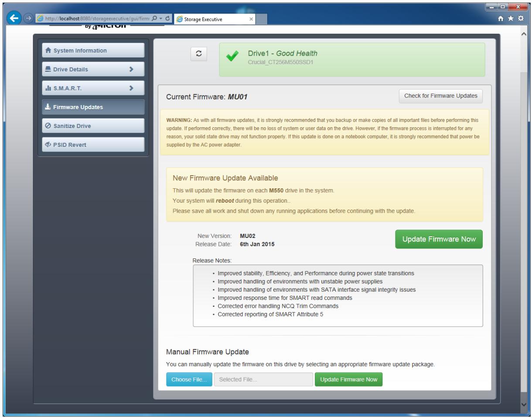Close the Storage Executive browser tab

click(251, 20)
